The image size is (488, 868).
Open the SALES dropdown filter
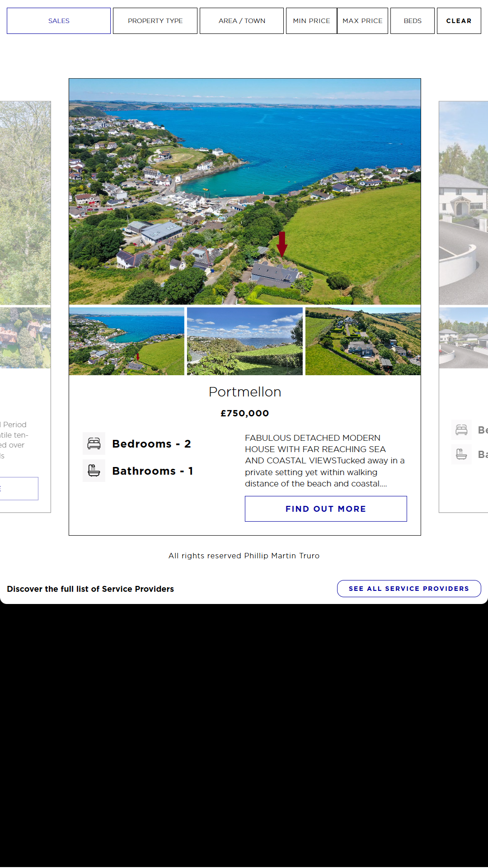[x=59, y=21]
